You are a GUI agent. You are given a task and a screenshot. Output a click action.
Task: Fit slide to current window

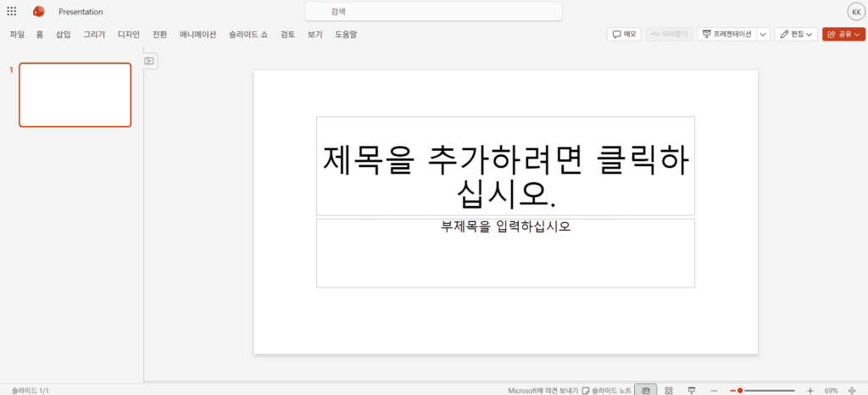(851, 390)
